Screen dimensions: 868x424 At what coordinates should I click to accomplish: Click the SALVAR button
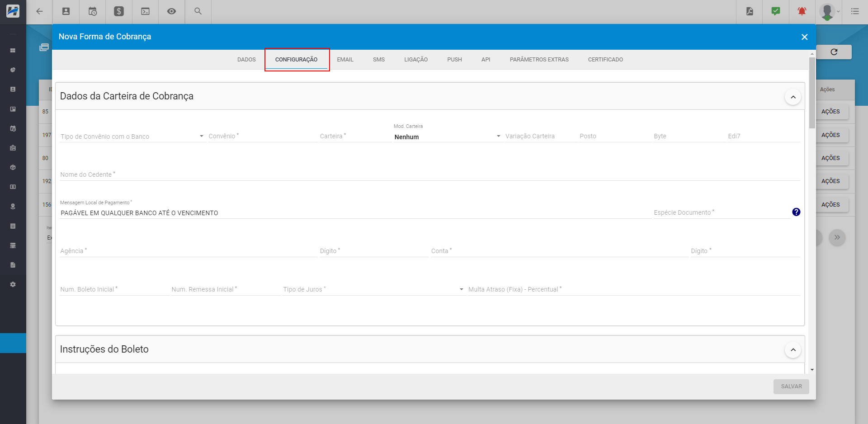coord(791,386)
